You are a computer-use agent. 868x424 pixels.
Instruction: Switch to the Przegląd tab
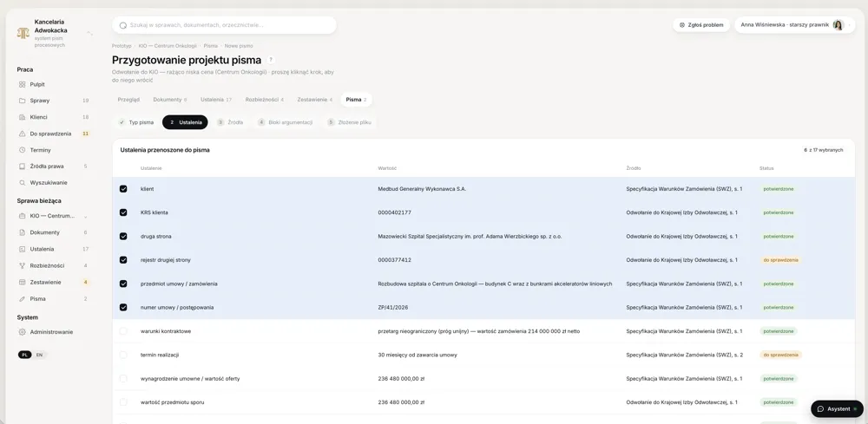click(128, 100)
